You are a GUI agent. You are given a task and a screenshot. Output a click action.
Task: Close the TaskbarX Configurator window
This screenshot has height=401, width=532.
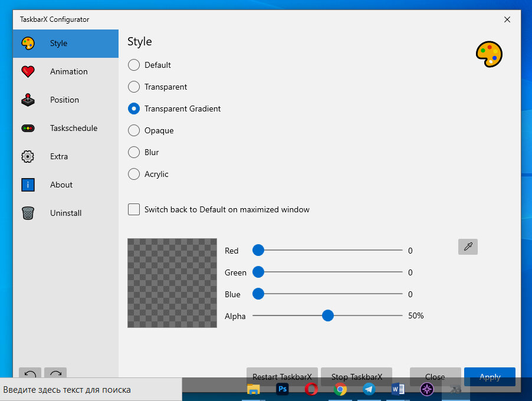coord(507,19)
